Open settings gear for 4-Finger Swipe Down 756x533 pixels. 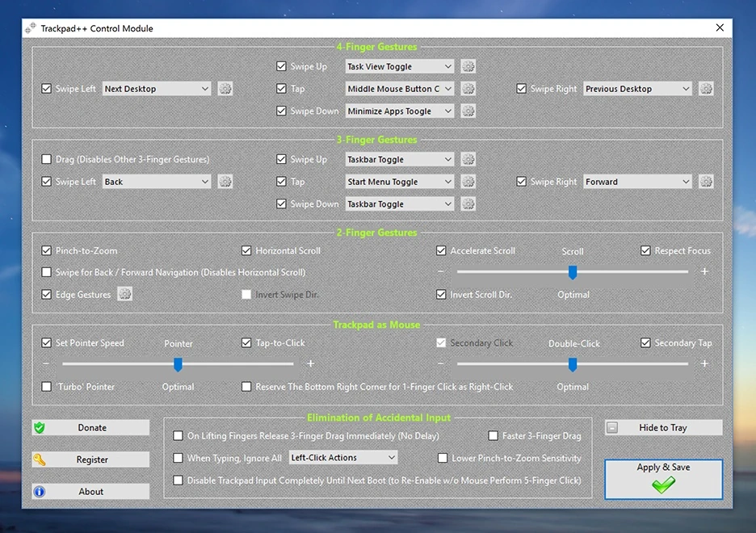468,111
